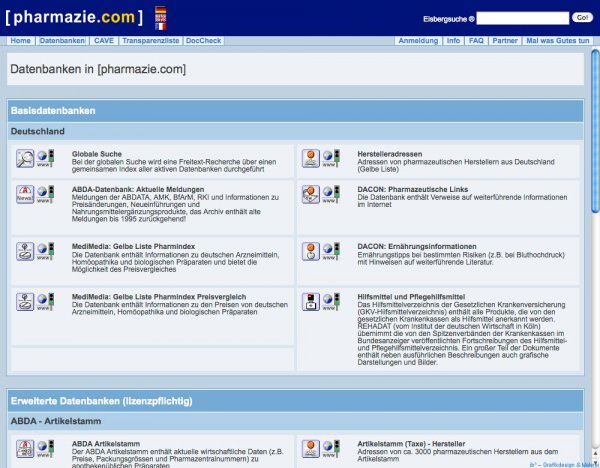
Task: Select the German flag language icon
Action: (x=161, y=10)
